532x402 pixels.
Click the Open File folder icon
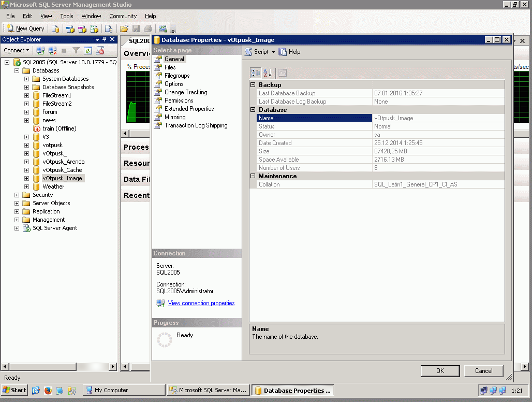[x=124, y=29]
